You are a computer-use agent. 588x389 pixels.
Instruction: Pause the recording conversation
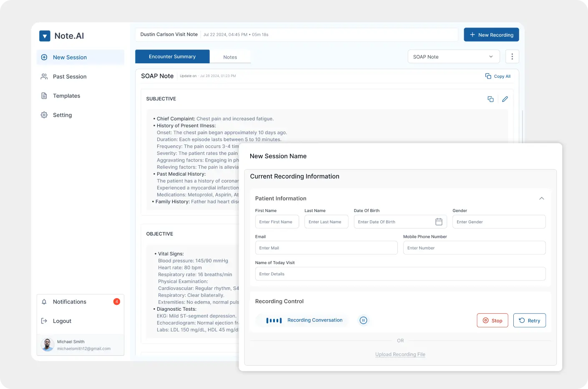pyautogui.click(x=363, y=320)
